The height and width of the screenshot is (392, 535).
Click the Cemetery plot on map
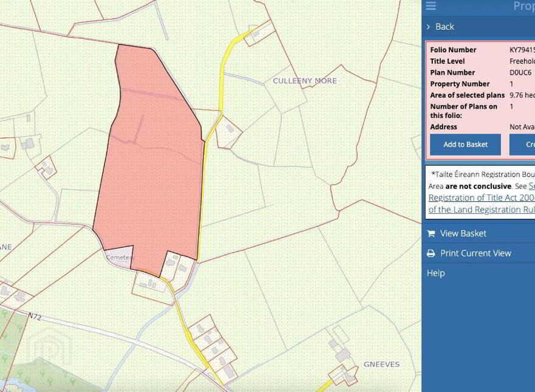(119, 257)
